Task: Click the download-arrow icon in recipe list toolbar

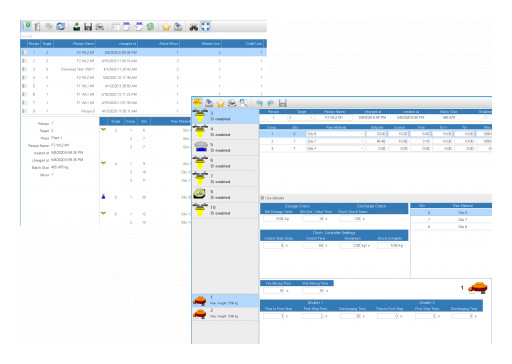Action: tap(77, 27)
